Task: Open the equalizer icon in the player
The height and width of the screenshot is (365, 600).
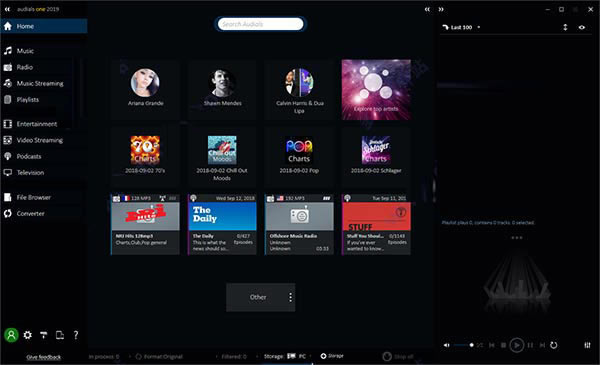Action: tap(587, 345)
